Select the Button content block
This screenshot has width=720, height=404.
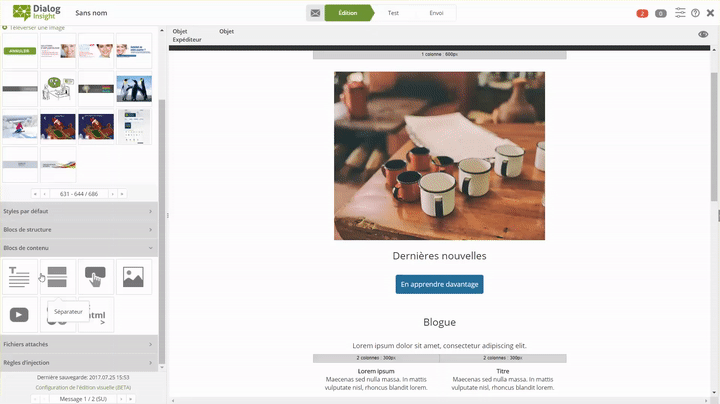tap(96, 277)
